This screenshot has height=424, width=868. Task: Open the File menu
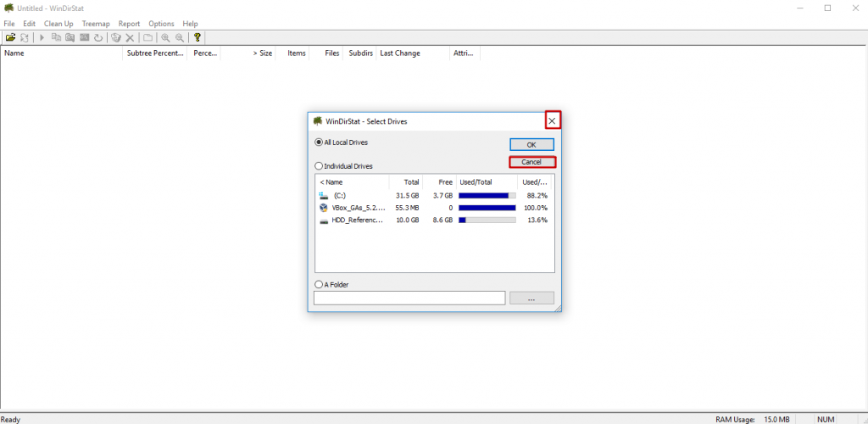point(8,24)
